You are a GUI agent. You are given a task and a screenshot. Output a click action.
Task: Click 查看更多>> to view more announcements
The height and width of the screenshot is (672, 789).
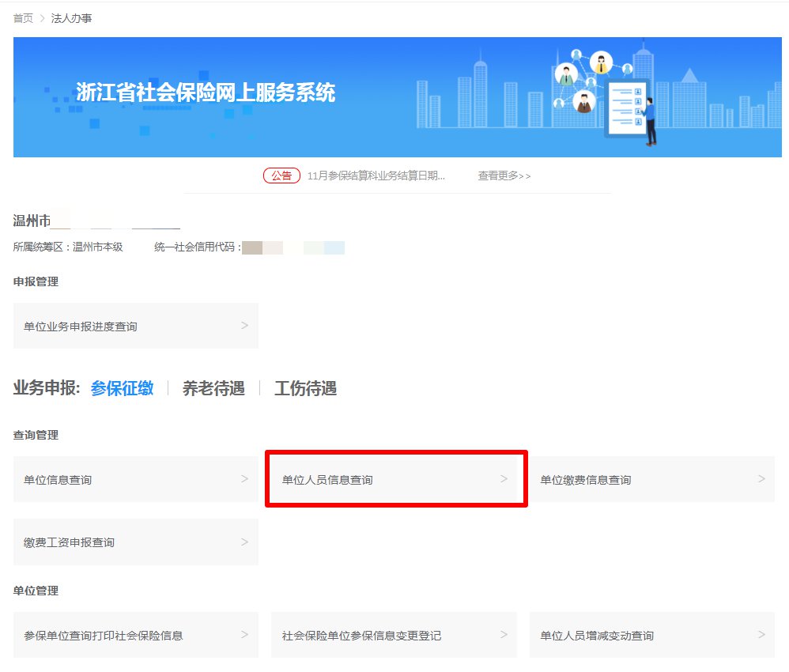tap(504, 176)
